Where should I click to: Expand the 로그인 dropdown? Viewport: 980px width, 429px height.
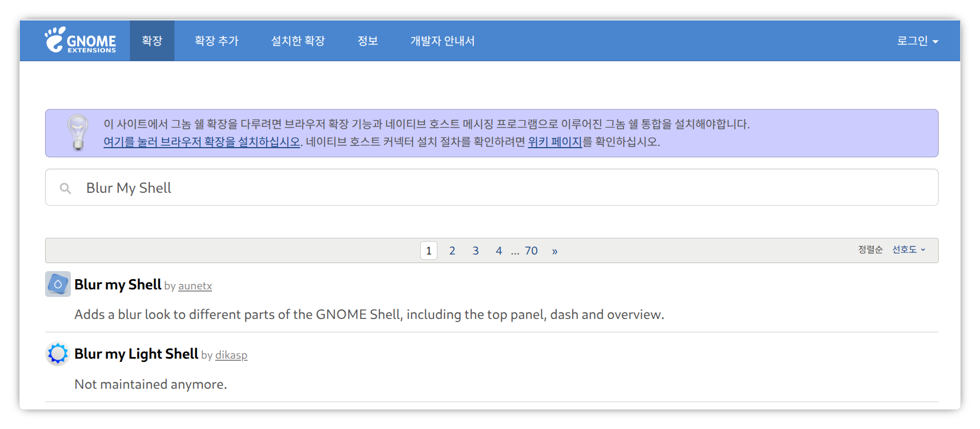(917, 41)
